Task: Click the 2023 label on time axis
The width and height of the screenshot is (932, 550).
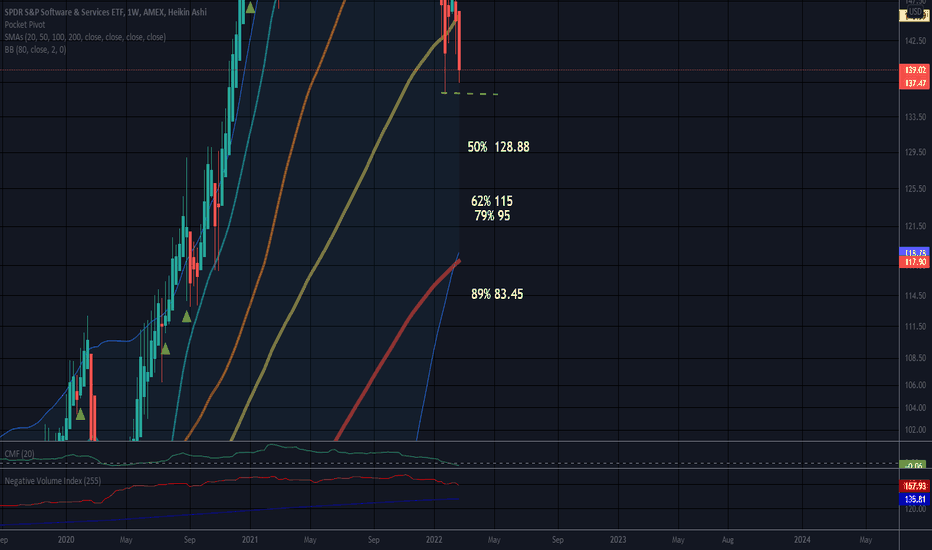Action: pyautogui.click(x=618, y=540)
